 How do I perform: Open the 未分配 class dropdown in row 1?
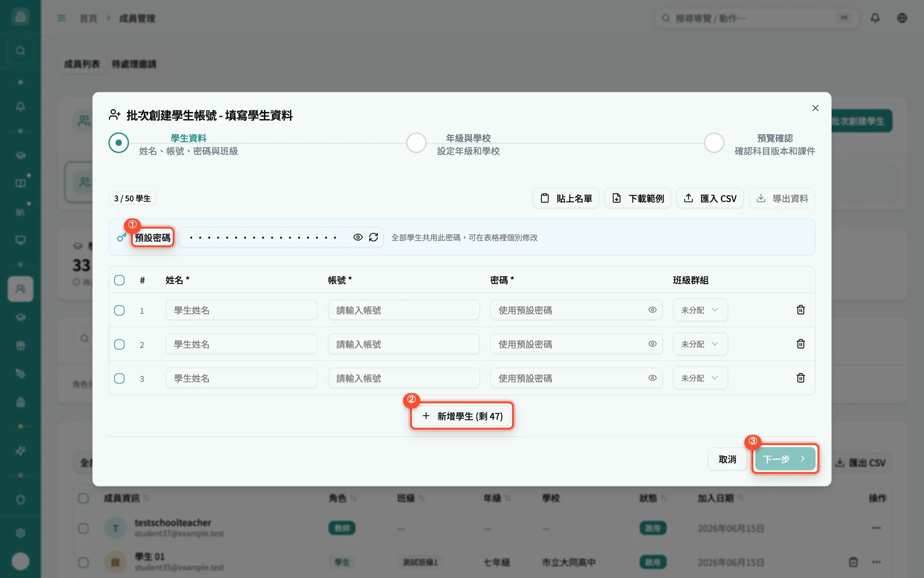coord(700,310)
